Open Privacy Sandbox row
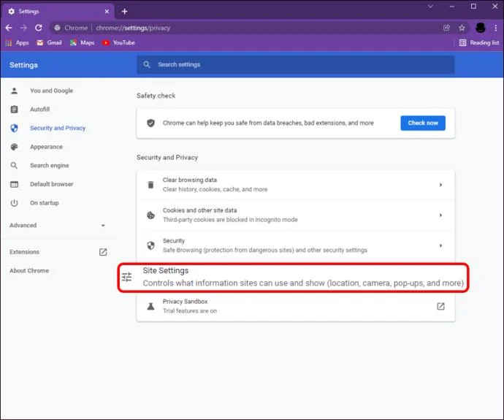 [x=295, y=306]
